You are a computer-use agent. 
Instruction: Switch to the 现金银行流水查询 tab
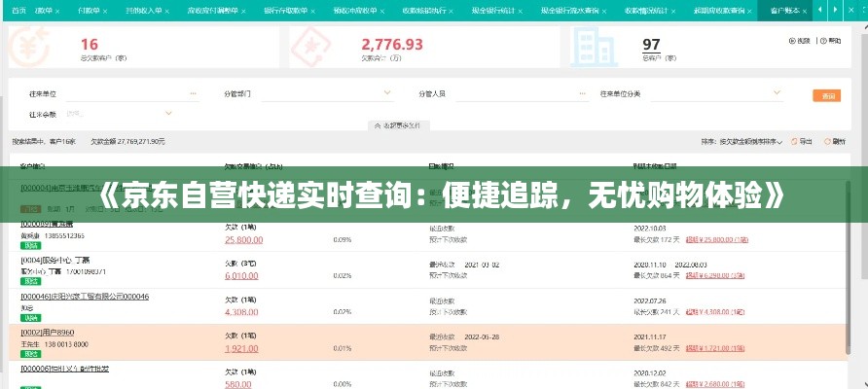pos(570,11)
